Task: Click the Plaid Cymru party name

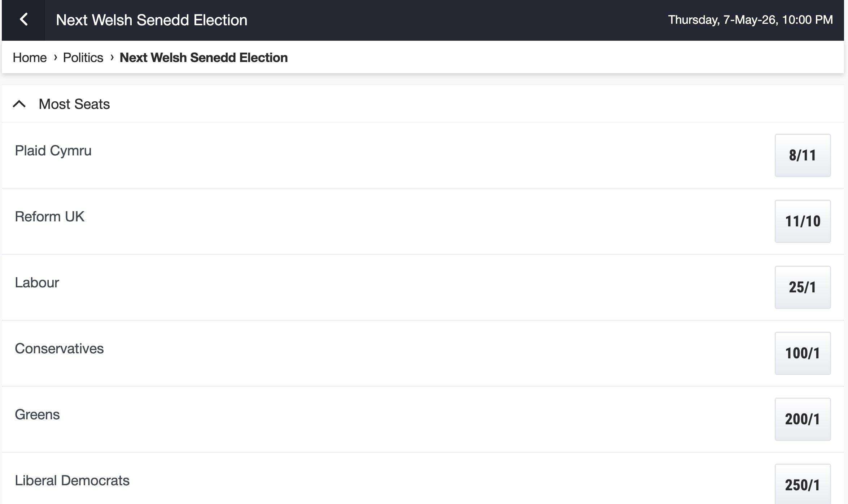Action: point(53,151)
